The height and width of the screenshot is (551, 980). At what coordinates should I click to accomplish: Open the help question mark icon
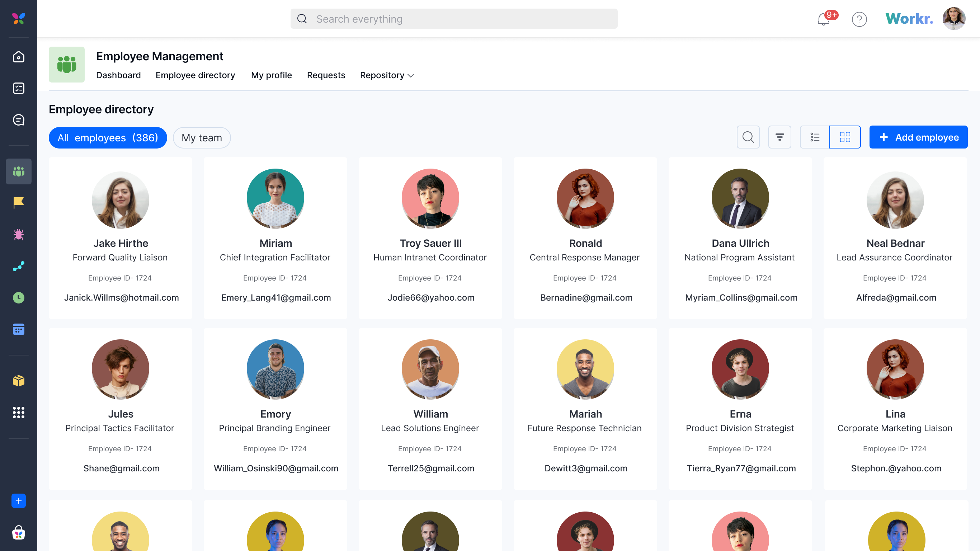pos(859,19)
